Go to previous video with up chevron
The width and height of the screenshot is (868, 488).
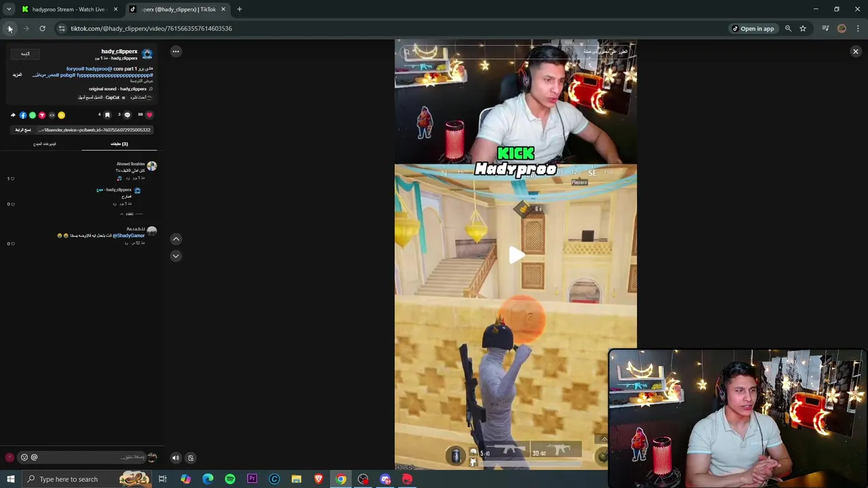176,239
